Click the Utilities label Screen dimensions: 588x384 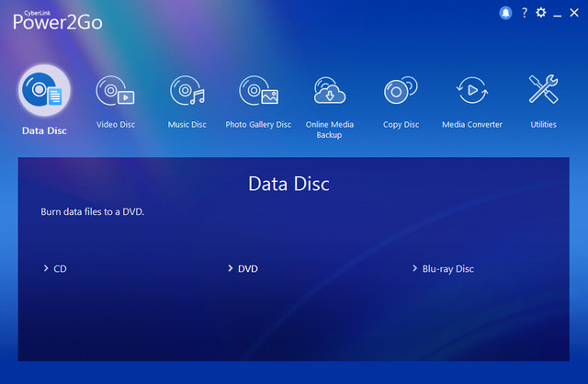click(543, 125)
